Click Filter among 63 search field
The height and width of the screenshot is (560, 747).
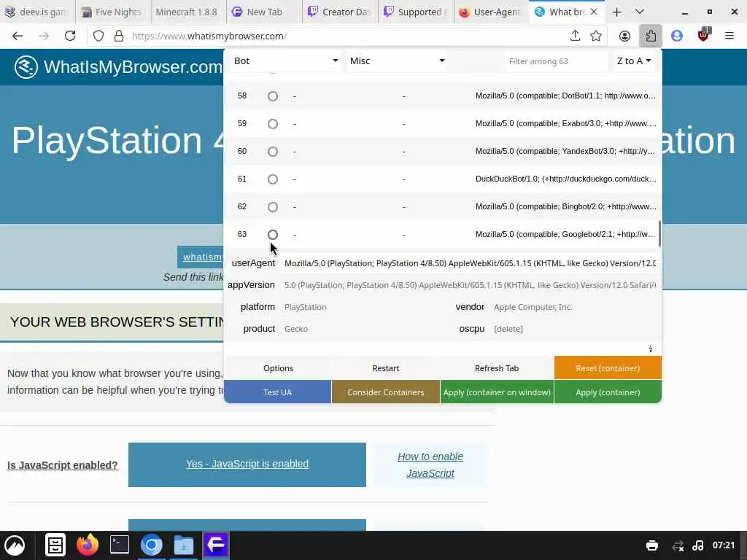coord(555,61)
